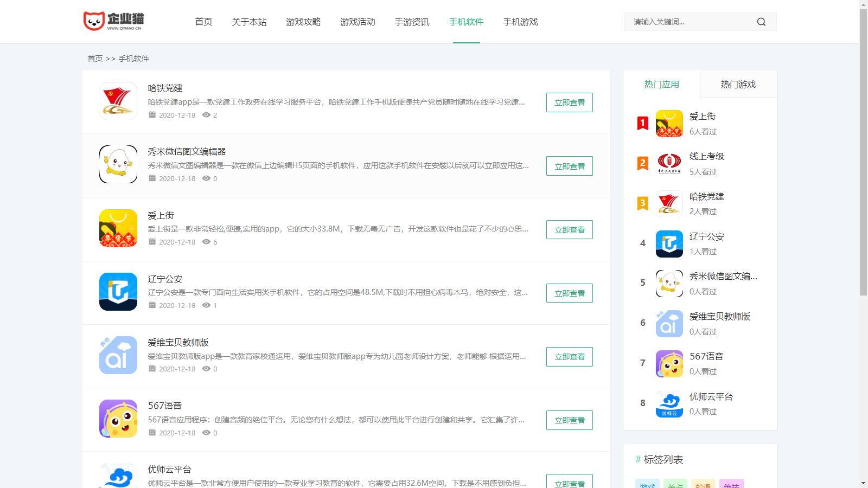Click rank 2 orange badge in sidebar
This screenshot has height=488, width=868.
pyautogui.click(x=643, y=163)
